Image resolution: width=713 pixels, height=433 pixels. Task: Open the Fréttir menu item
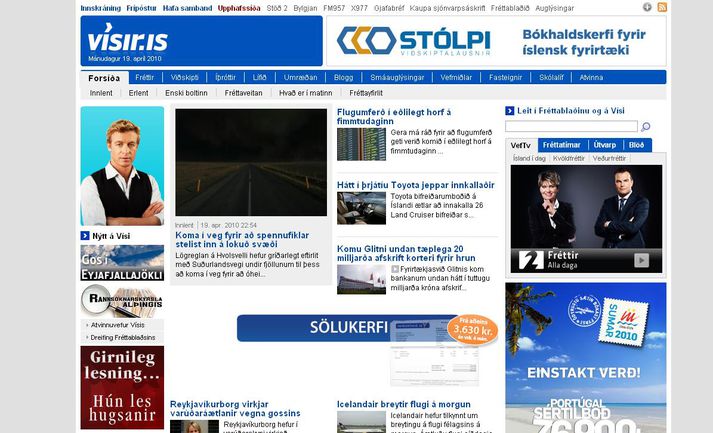click(145, 78)
